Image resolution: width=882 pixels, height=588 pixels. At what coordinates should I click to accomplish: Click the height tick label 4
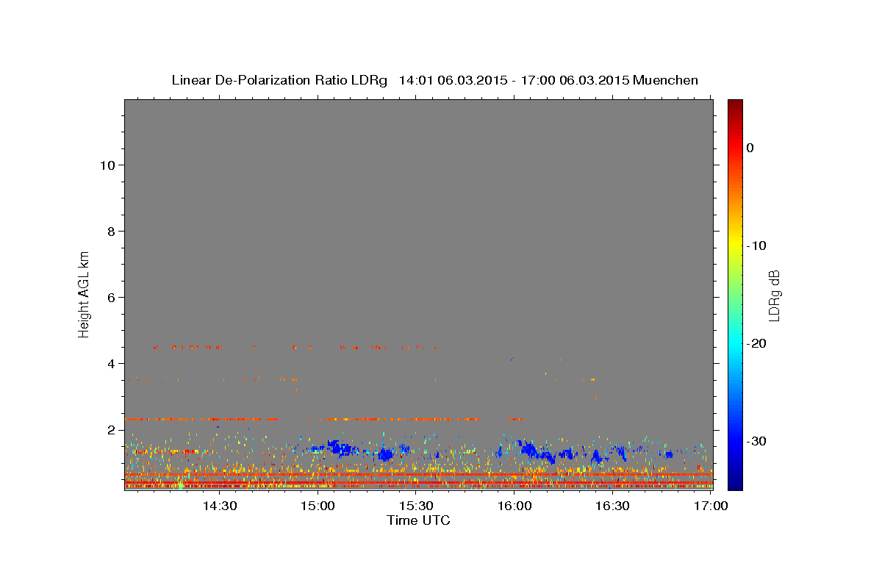coord(112,363)
